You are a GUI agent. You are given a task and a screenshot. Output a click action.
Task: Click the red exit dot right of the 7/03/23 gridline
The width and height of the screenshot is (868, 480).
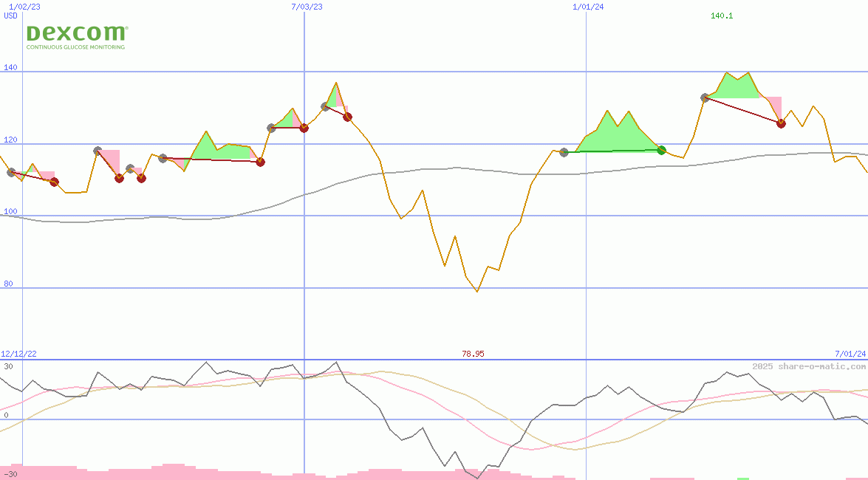[347, 117]
